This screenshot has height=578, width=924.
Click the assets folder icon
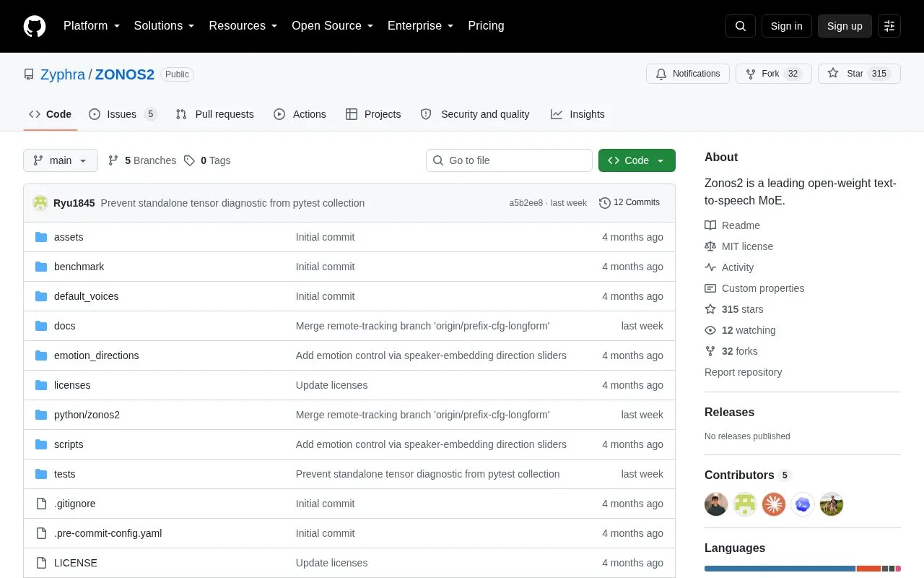pyautogui.click(x=41, y=237)
